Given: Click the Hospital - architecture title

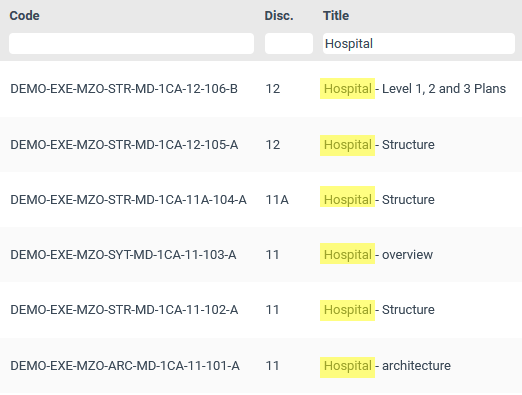Looking at the screenshot, I should 387,366.
